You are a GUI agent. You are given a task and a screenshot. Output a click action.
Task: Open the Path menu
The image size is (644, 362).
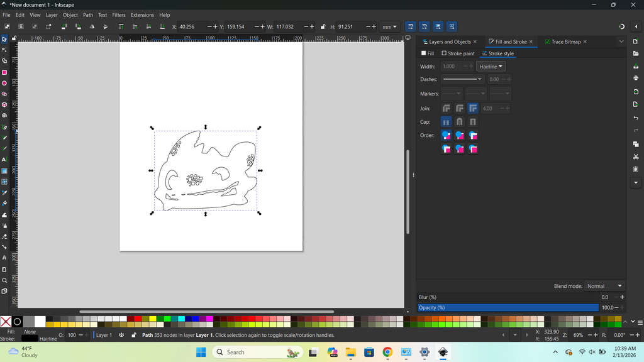(88, 15)
